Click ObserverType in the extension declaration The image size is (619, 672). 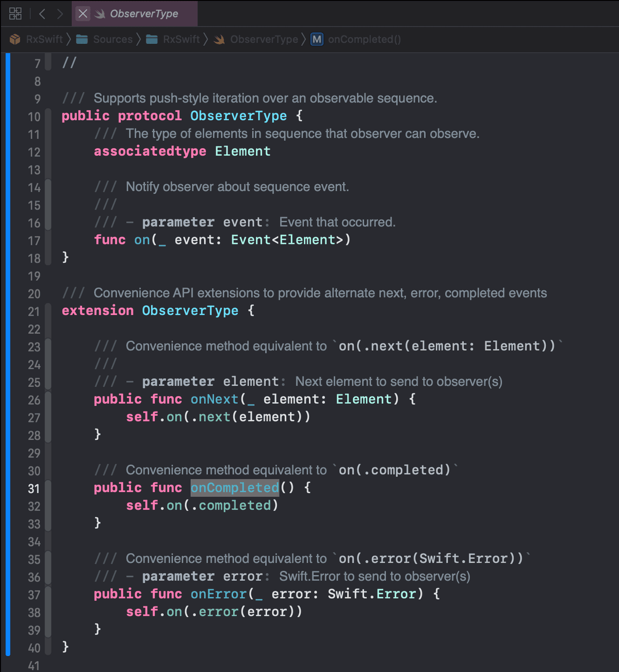coord(190,310)
